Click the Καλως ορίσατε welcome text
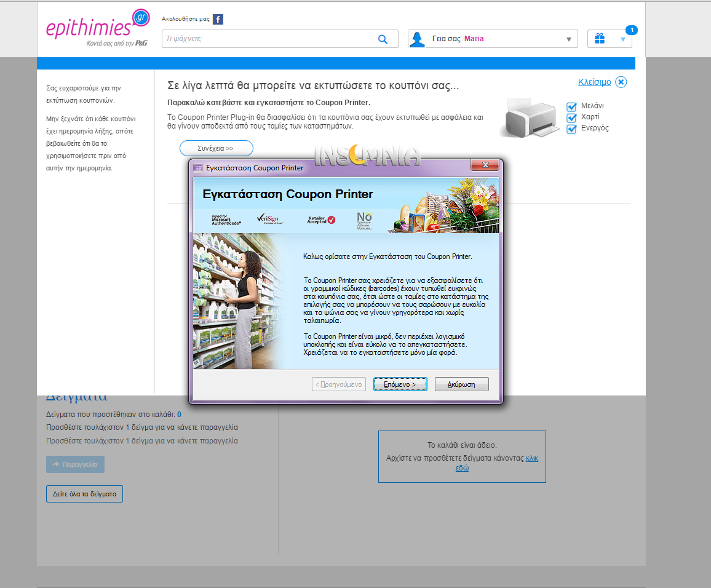711x588 pixels. 387,256
